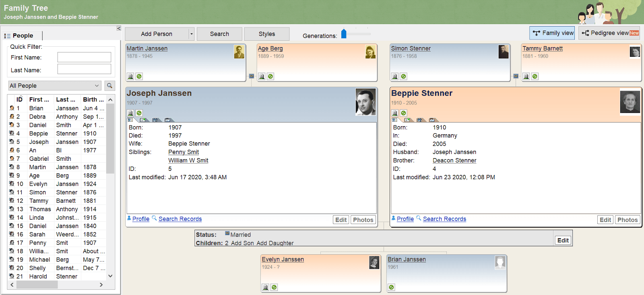644x295 pixels.
Task: Open brother link Deacon Stenner
Action: [x=454, y=160]
